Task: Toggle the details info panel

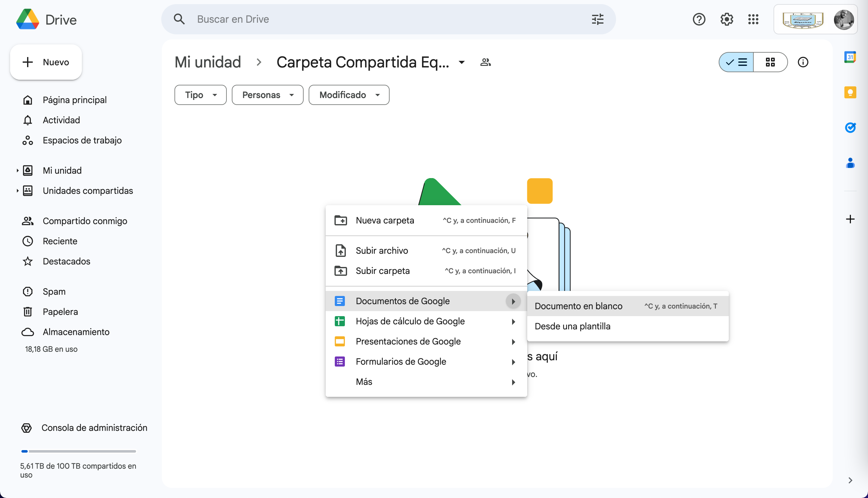Action: (803, 62)
